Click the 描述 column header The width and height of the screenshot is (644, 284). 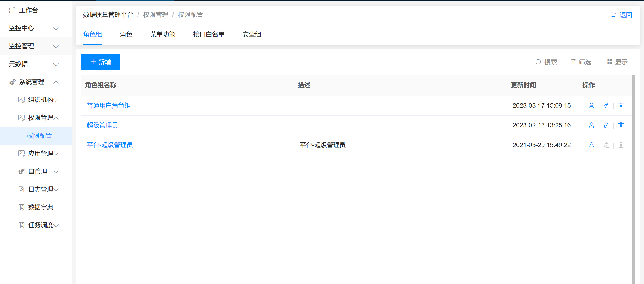tap(304, 85)
